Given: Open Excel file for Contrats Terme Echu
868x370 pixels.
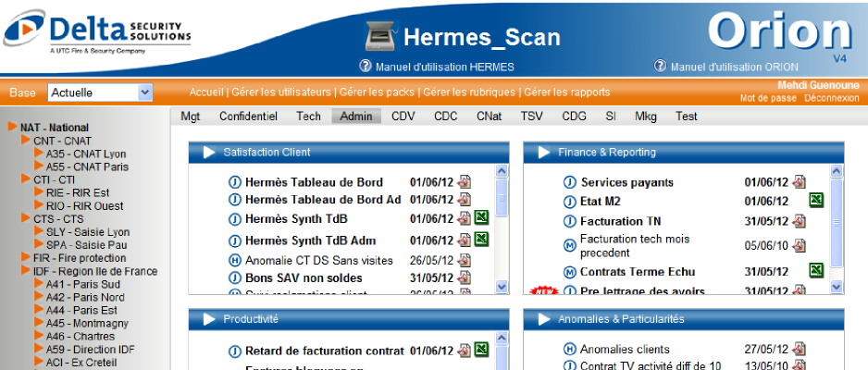Looking at the screenshot, I should (816, 270).
